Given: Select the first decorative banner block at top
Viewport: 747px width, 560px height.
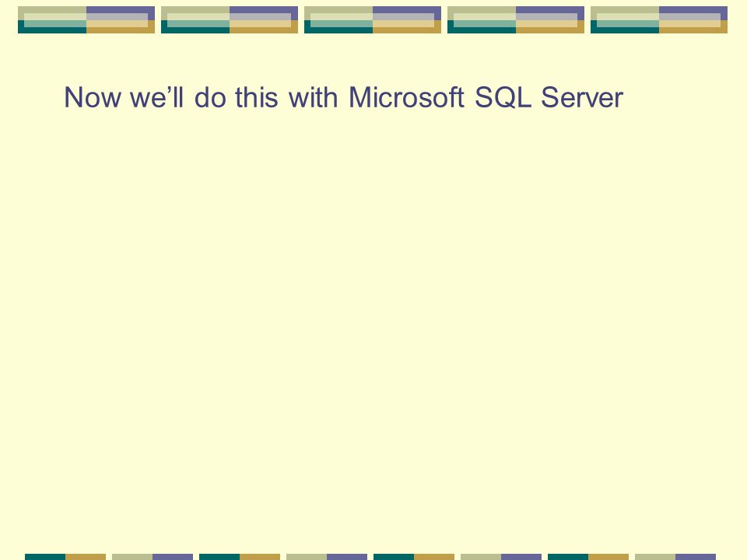Looking at the screenshot, I should (x=86, y=19).
